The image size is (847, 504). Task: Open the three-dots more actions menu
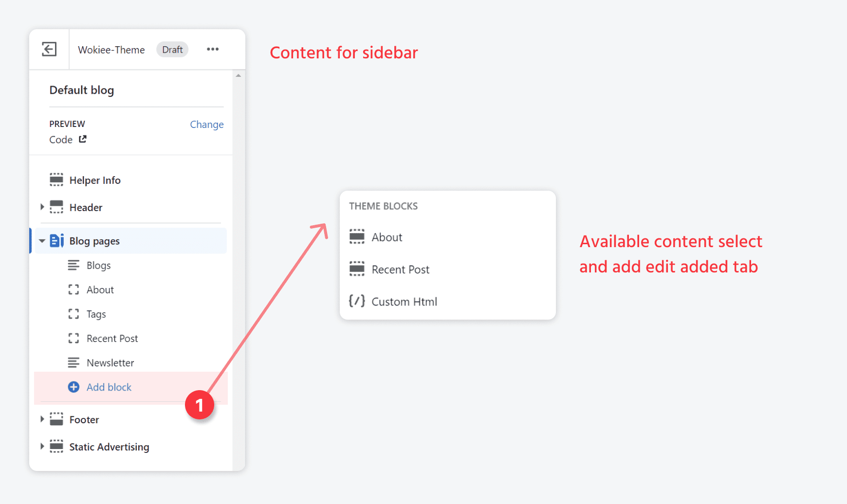[x=213, y=49]
